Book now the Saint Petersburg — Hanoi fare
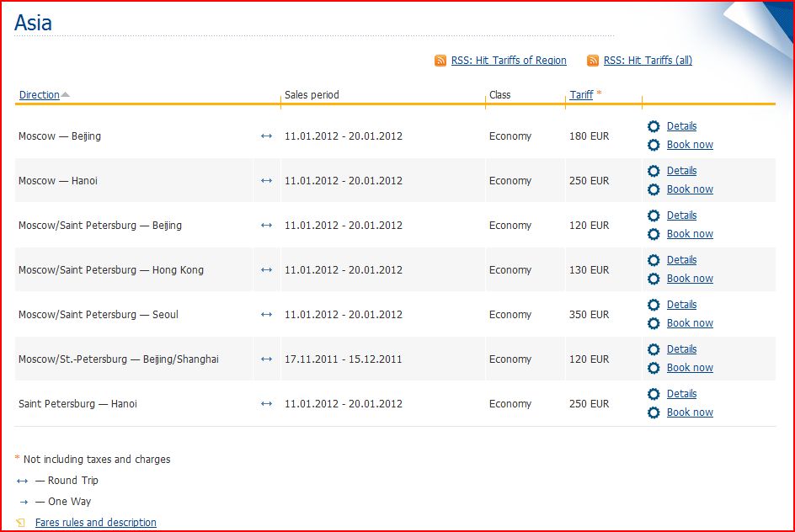The image size is (795, 532). pyautogui.click(x=690, y=412)
